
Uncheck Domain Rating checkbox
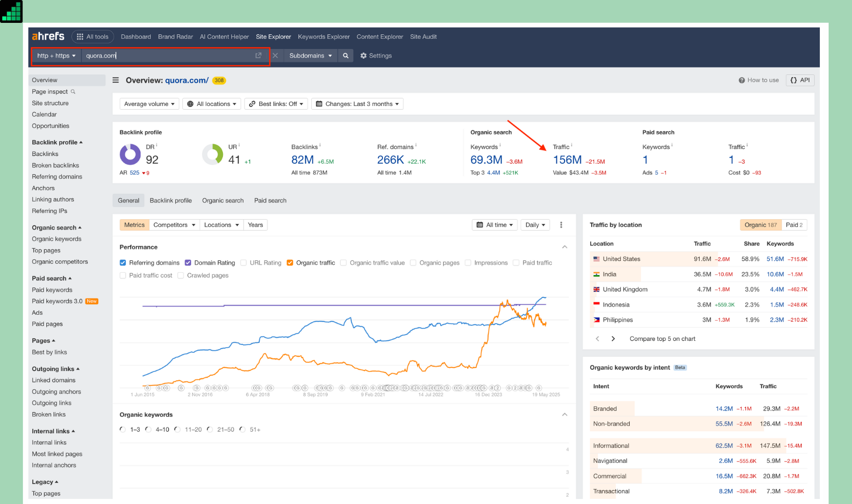[x=188, y=263]
